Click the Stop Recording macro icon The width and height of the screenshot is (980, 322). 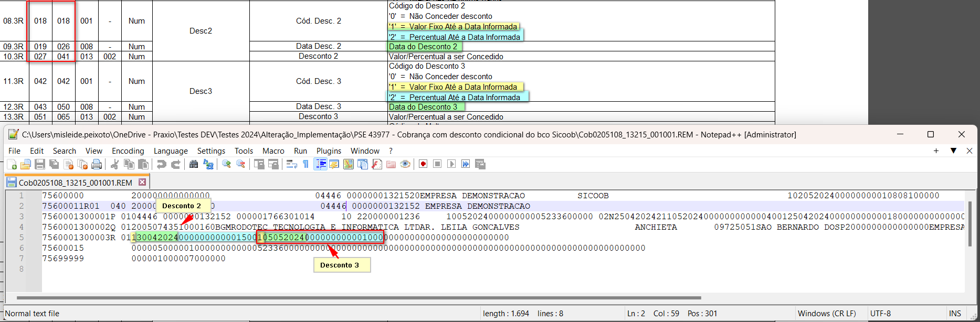pyautogui.click(x=437, y=165)
